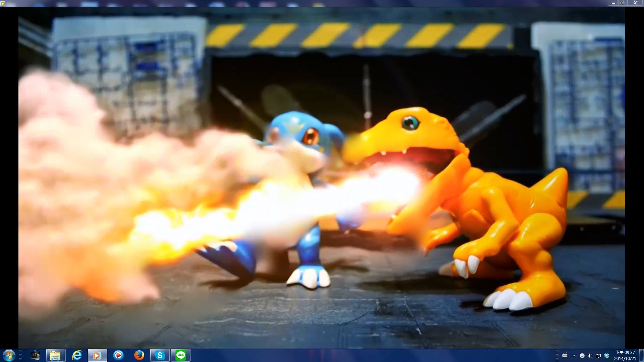This screenshot has height=362, width=644.
Task: Click the white face tray icon
Action: (582, 356)
